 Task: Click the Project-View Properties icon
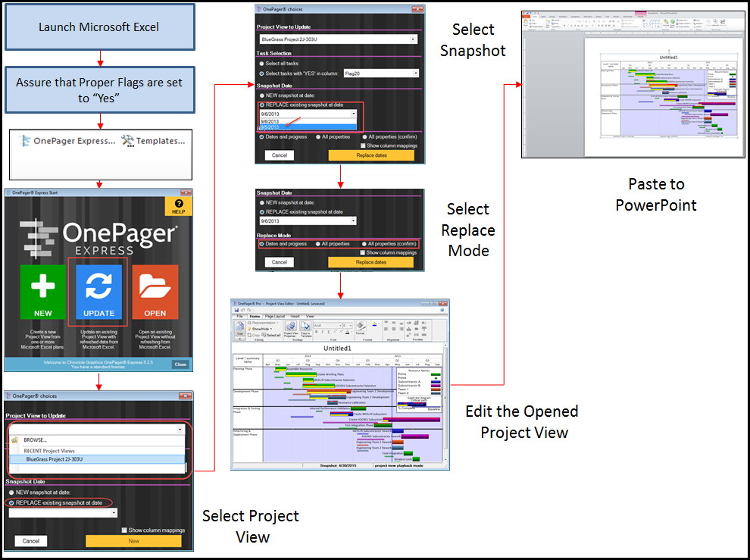[x=290, y=327]
